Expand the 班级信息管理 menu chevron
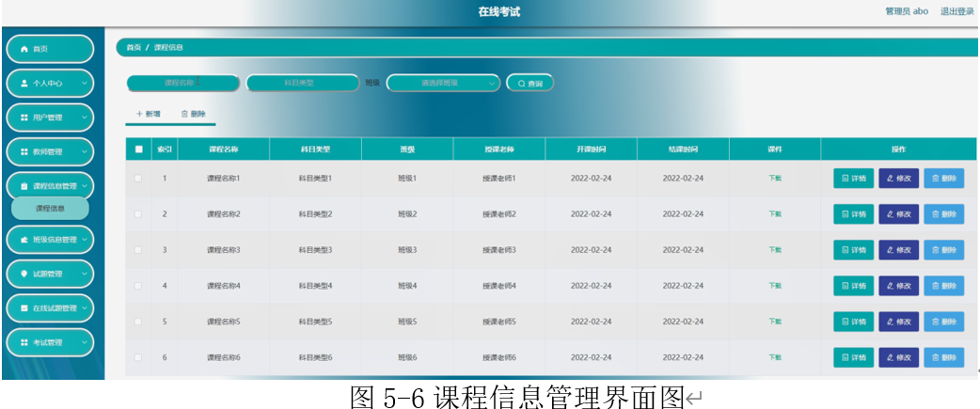The image size is (980, 409). (x=85, y=239)
